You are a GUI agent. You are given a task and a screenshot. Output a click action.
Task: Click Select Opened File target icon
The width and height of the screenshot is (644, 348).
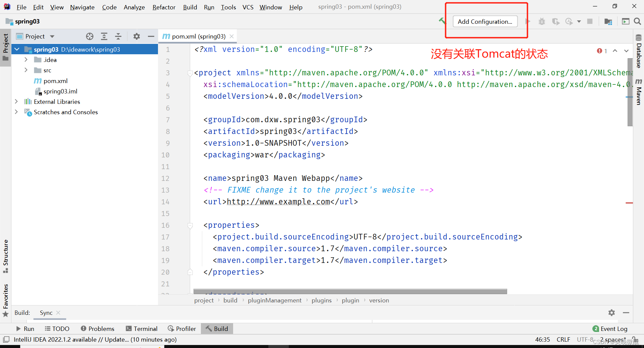click(90, 36)
